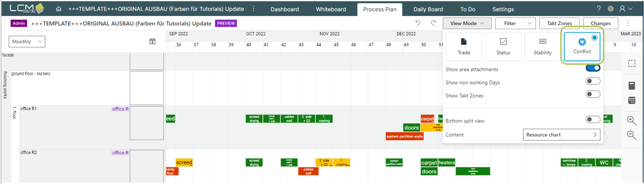Click the redo arrow icon

tap(433, 23)
